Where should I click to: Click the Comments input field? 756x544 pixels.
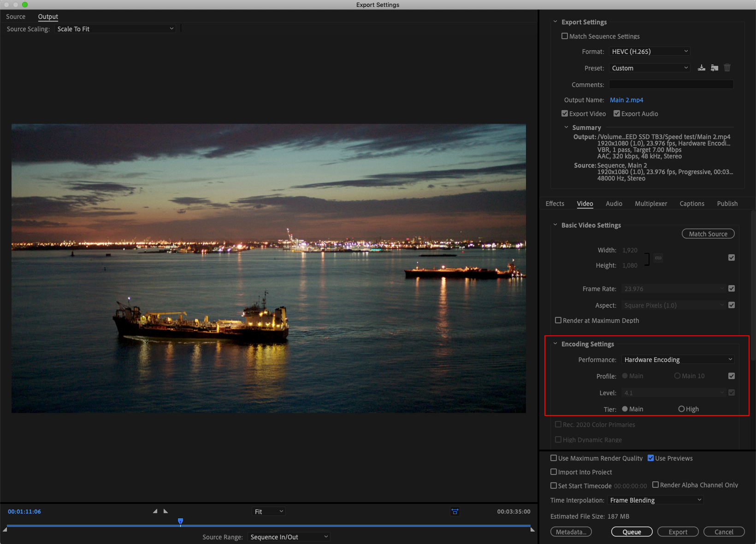pos(671,85)
